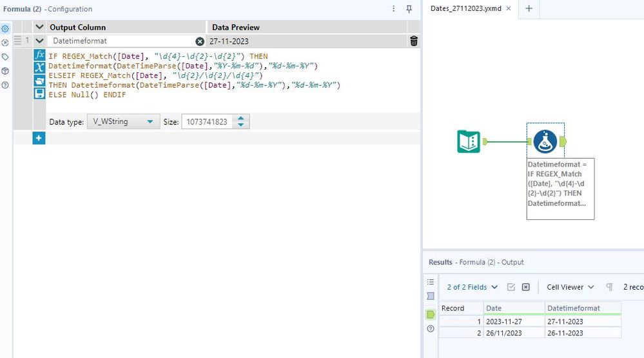Save the expression with the disk icon
The height and width of the screenshot is (358, 644).
click(39, 94)
